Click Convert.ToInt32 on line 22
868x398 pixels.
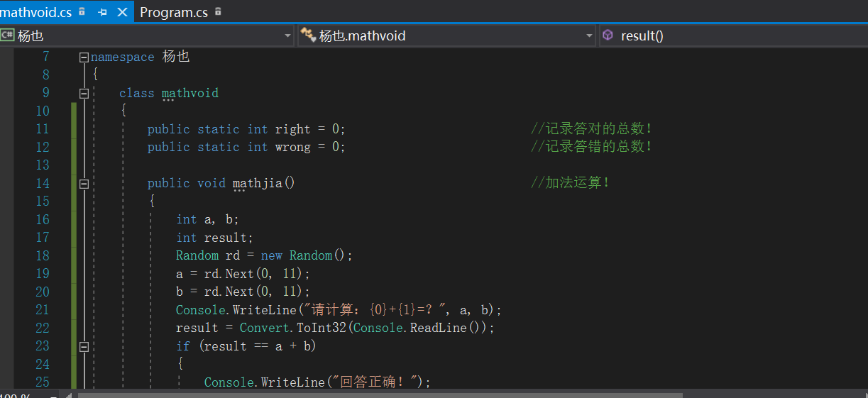point(292,328)
